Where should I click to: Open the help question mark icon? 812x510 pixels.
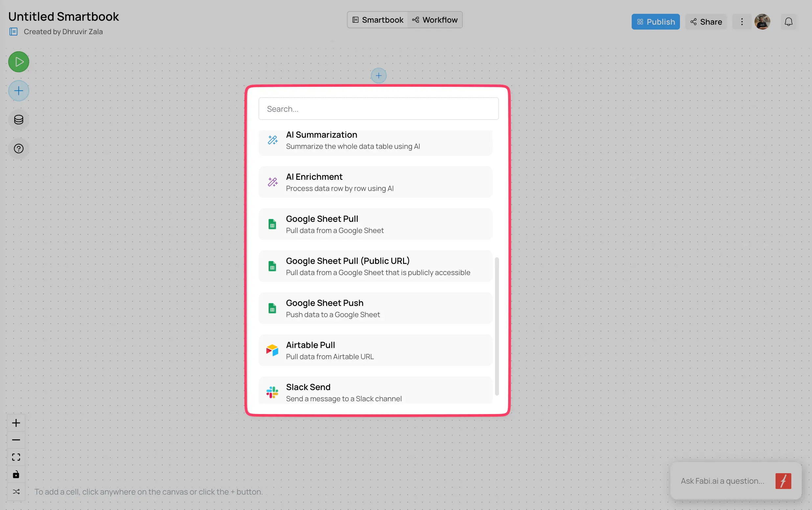pyautogui.click(x=18, y=149)
